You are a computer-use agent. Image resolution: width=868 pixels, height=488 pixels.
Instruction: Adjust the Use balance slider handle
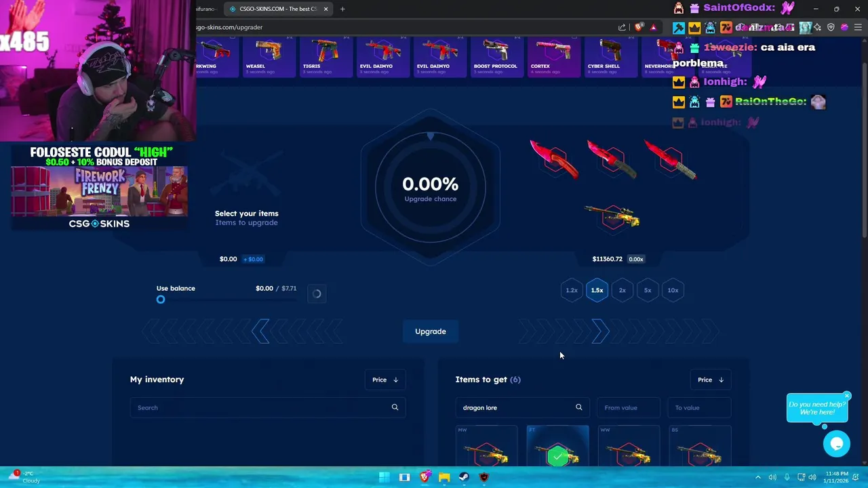pyautogui.click(x=161, y=300)
